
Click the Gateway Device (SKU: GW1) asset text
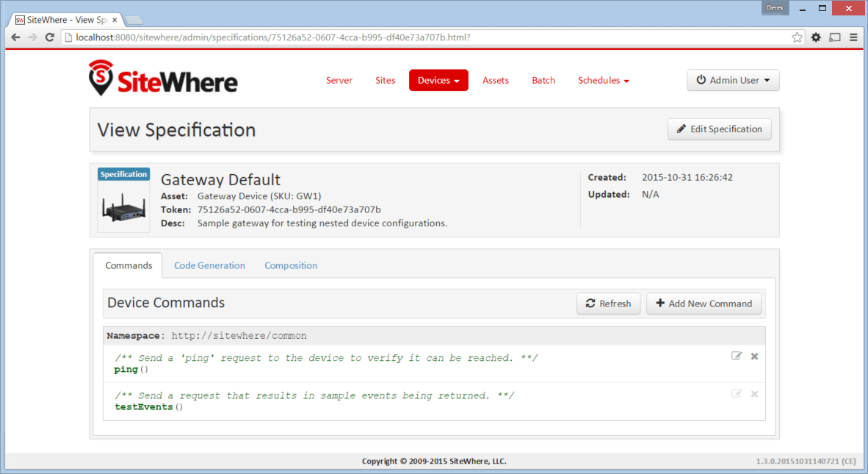point(259,196)
